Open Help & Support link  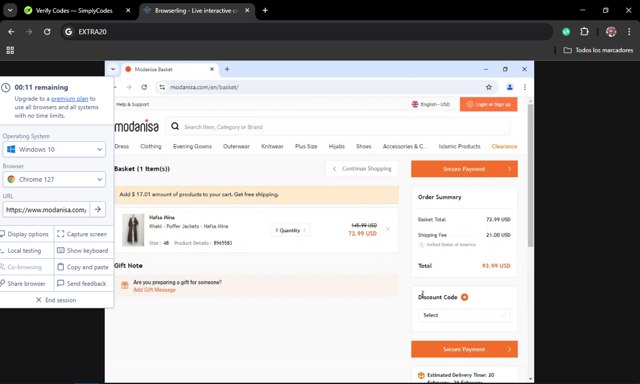[x=132, y=104]
